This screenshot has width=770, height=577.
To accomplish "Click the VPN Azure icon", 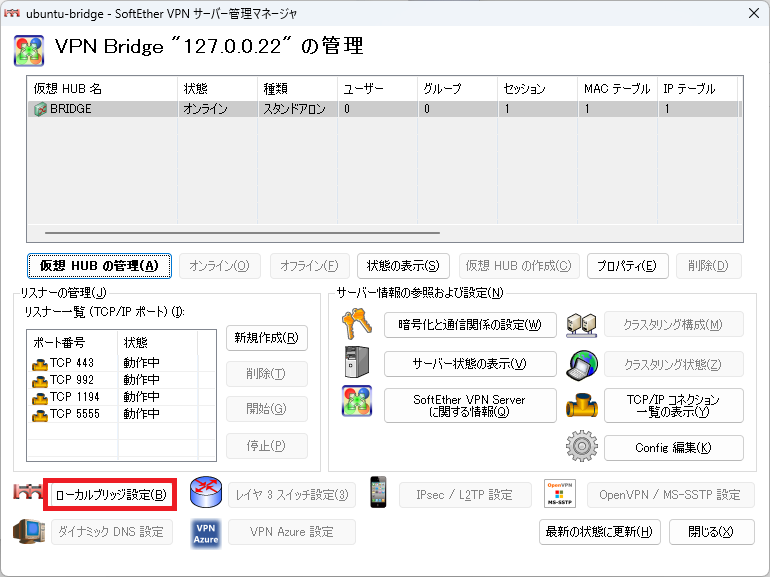I will [206, 532].
